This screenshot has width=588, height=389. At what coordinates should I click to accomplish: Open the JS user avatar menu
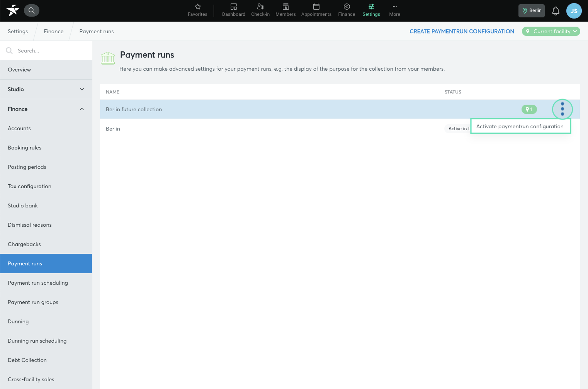(574, 11)
